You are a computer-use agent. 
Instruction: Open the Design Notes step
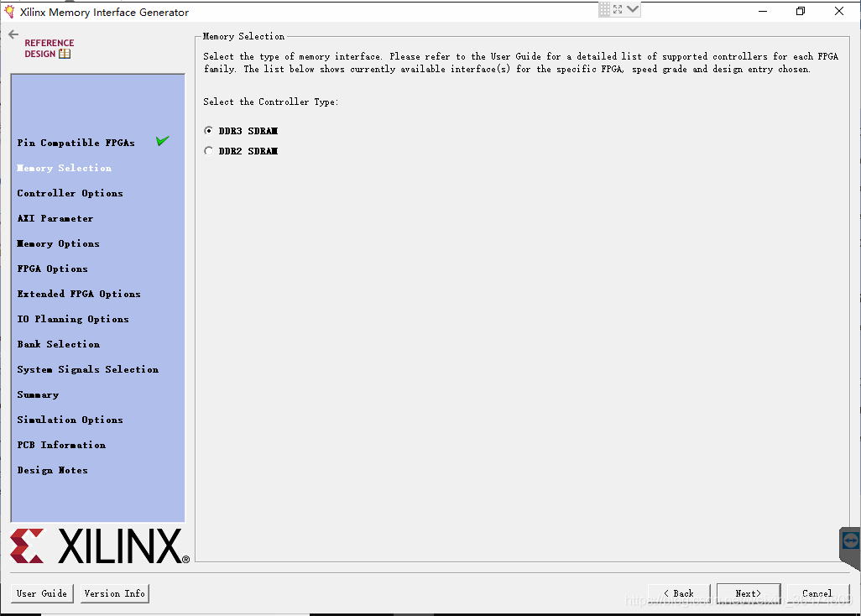click(52, 471)
